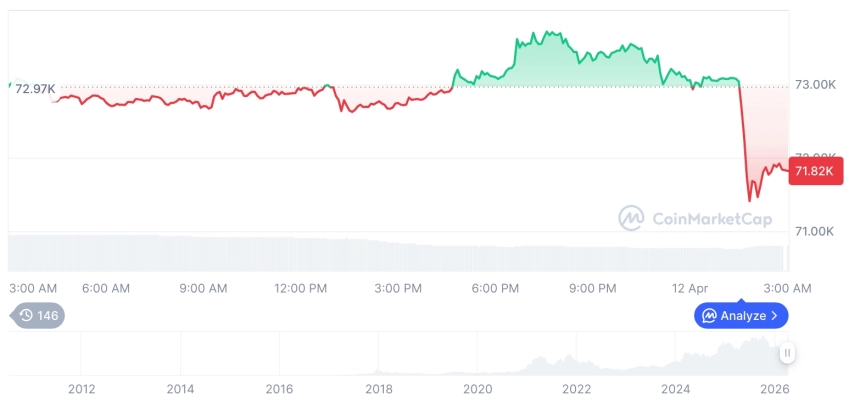The height and width of the screenshot is (401, 860).
Task: Select 2018 on the year navigator
Action: click(x=378, y=389)
